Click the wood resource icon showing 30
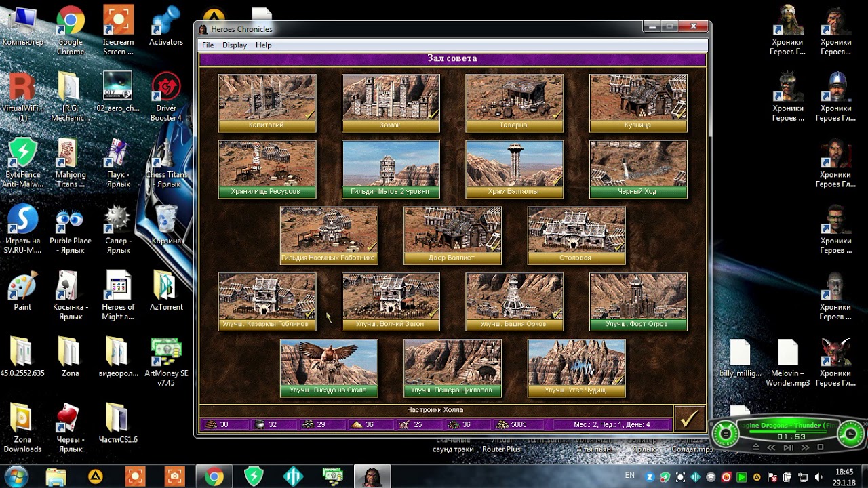 [x=211, y=424]
